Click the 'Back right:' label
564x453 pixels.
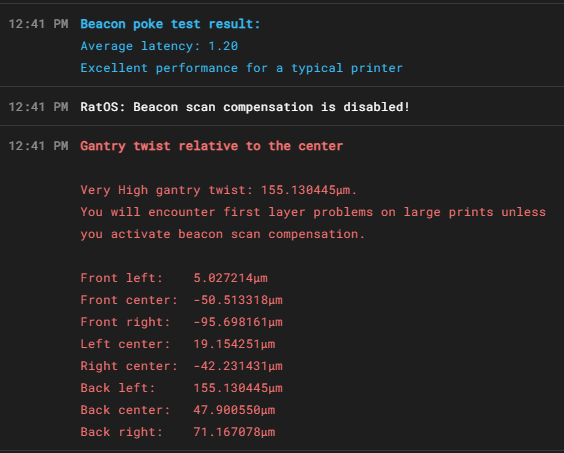click(122, 432)
